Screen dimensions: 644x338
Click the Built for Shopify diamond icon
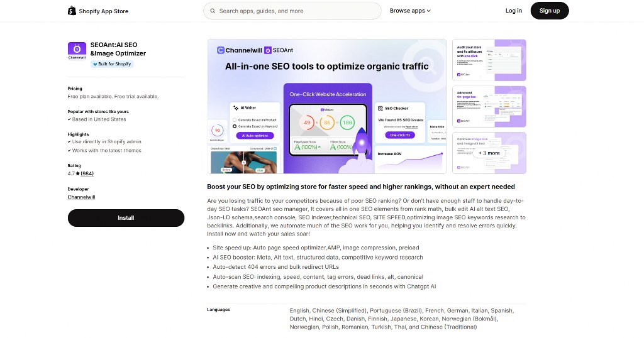95,64
